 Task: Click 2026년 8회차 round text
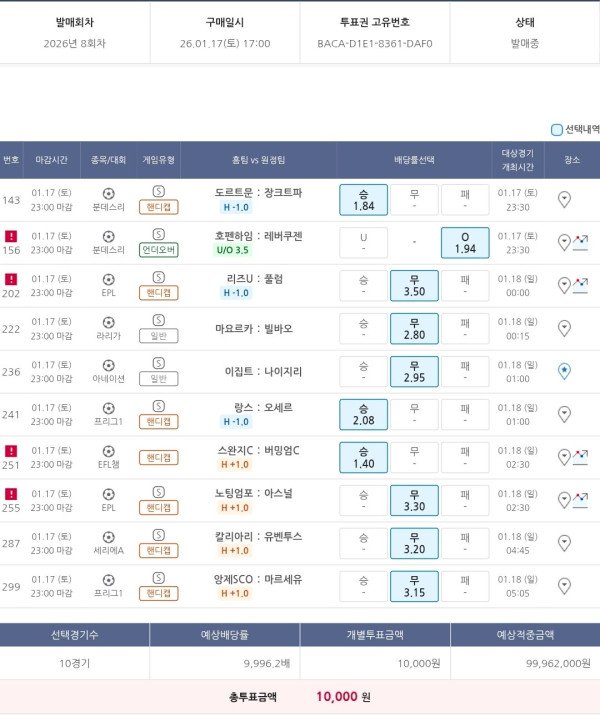coord(74,44)
